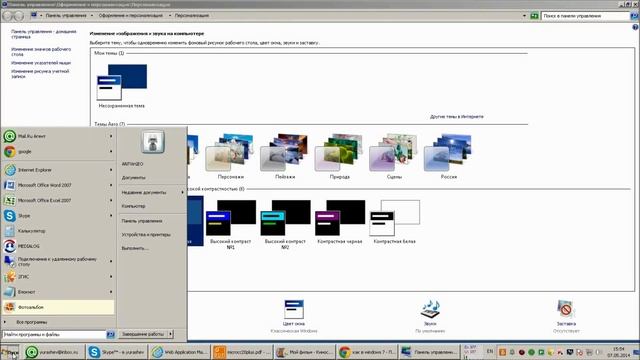Open Калькулятор from the Start menu

tap(58, 231)
